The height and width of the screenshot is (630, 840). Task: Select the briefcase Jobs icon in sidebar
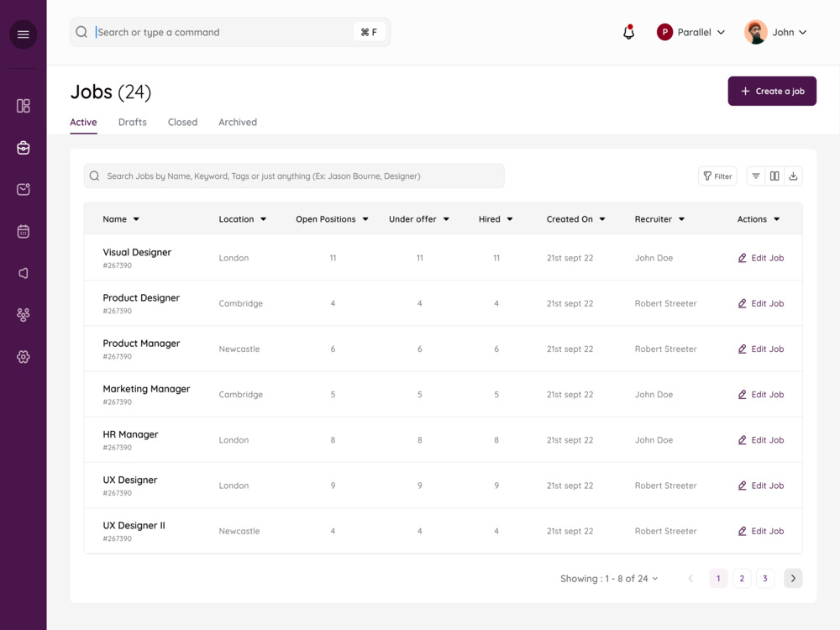coord(23,147)
